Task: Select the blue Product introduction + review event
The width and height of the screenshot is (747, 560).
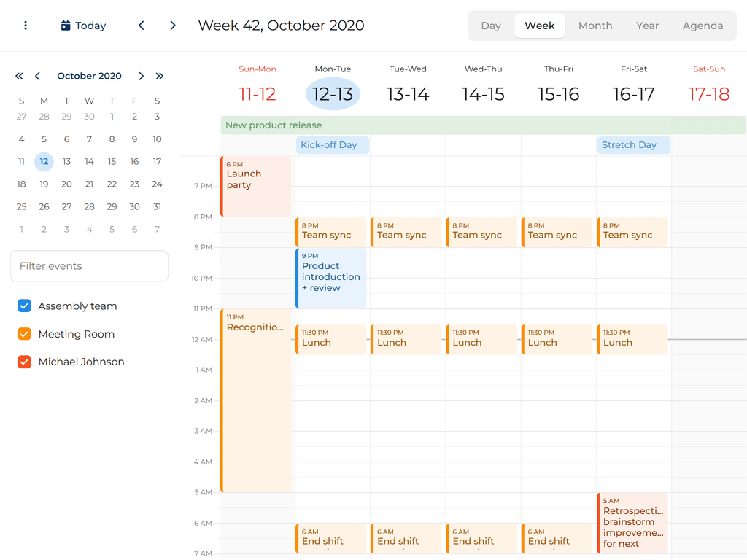Action: (331, 278)
